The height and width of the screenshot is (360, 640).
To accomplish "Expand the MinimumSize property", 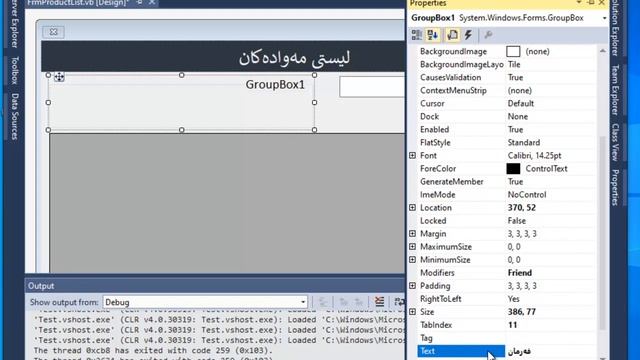I will point(412,260).
